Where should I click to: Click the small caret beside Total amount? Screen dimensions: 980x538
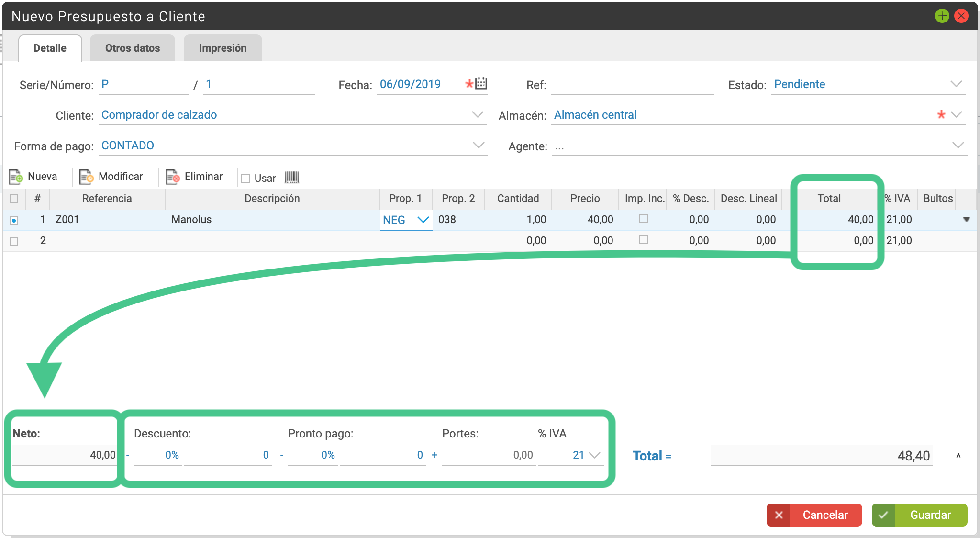coord(958,456)
